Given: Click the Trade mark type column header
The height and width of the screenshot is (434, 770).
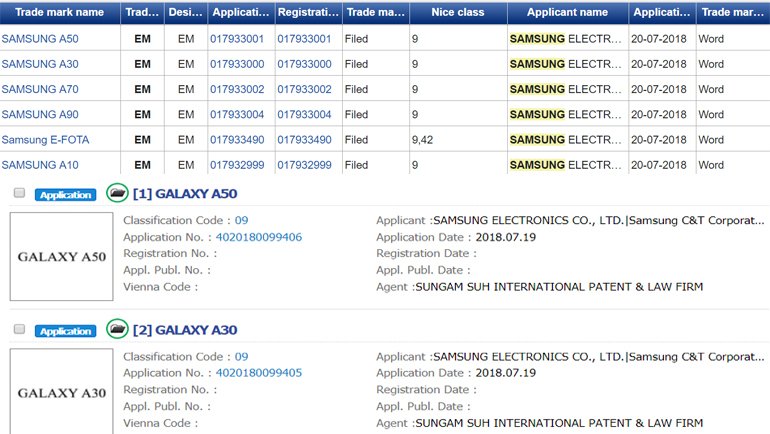Looking at the screenshot, I should point(733,12).
